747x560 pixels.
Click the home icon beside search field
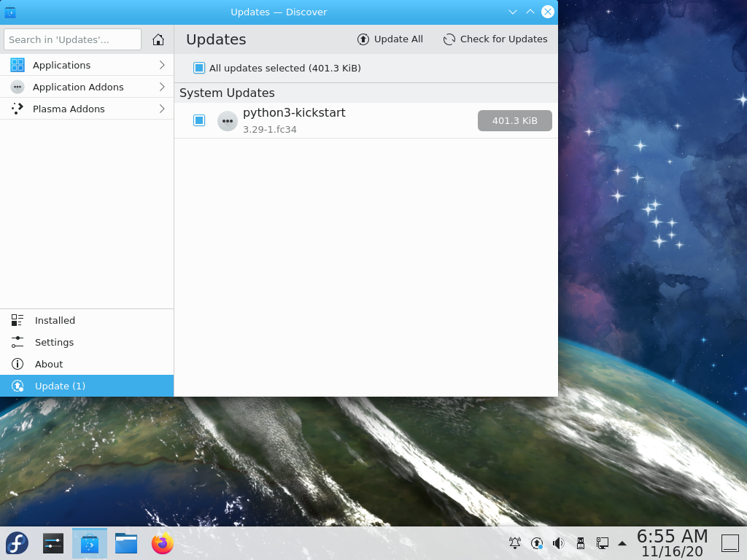click(x=158, y=39)
